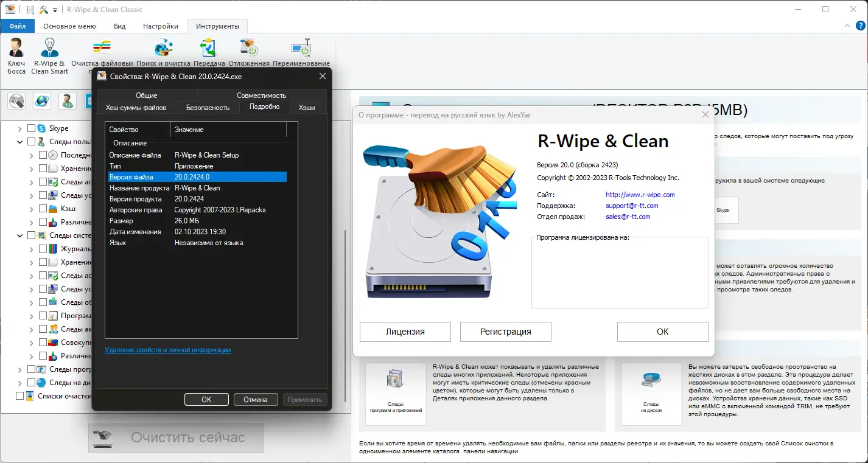Open the Следы на дисках tile
The image size is (868, 463).
[x=651, y=394]
